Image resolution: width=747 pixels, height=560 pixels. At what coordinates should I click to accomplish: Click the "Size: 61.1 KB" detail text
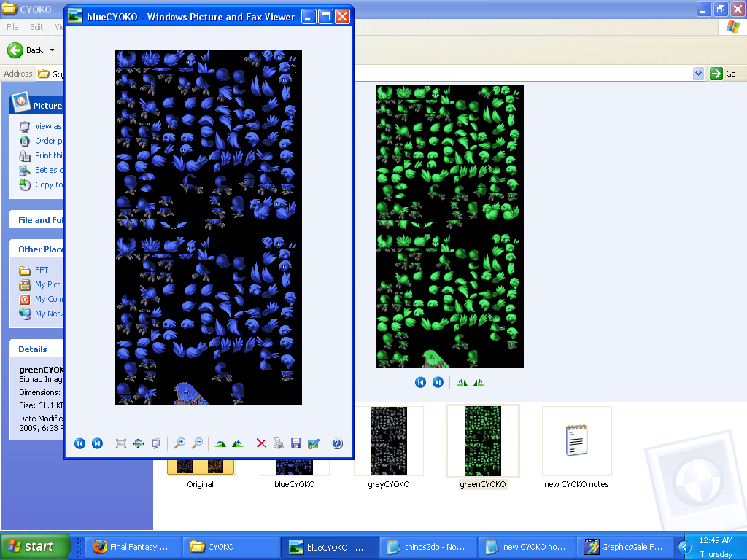click(42, 405)
